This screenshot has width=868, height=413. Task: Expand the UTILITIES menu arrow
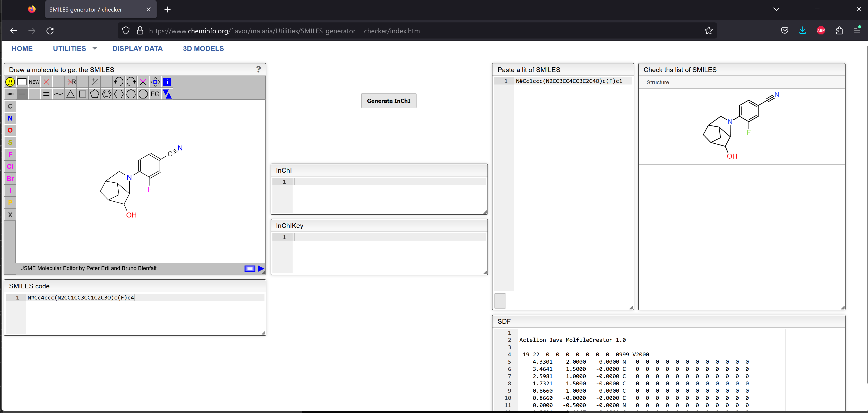[95, 48]
